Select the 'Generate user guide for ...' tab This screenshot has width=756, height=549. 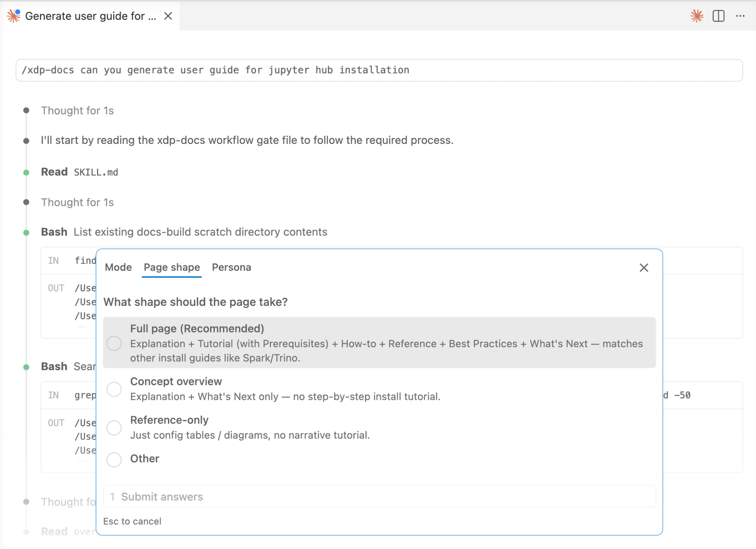click(x=90, y=16)
